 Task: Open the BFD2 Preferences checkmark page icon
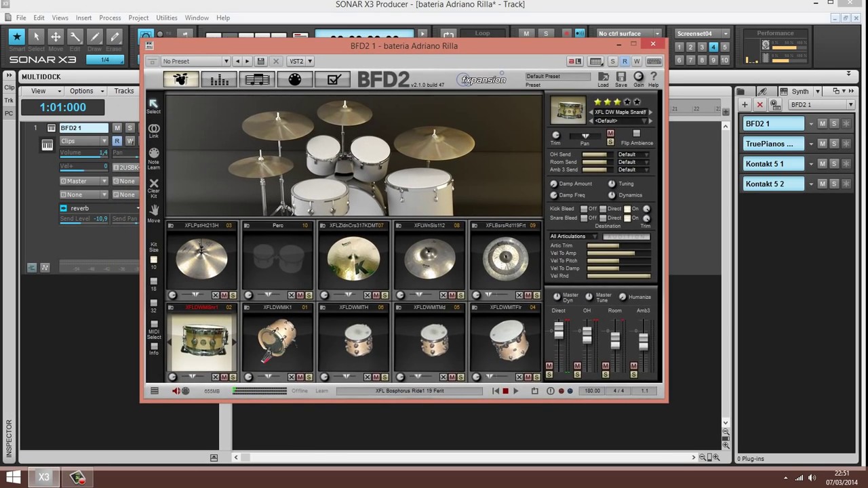click(333, 79)
